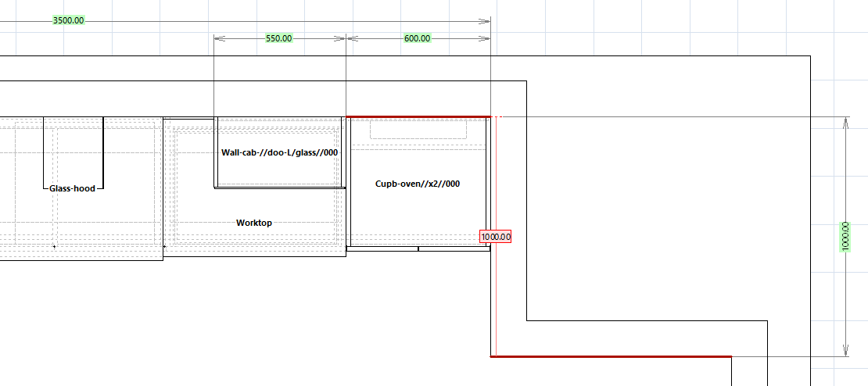The height and width of the screenshot is (386, 868).
Task: Select the Worktop label
Action: (x=254, y=223)
